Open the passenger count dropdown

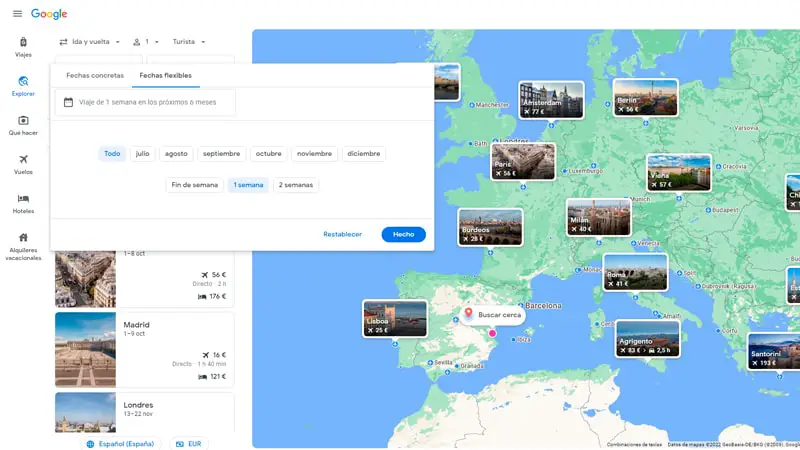tap(146, 42)
